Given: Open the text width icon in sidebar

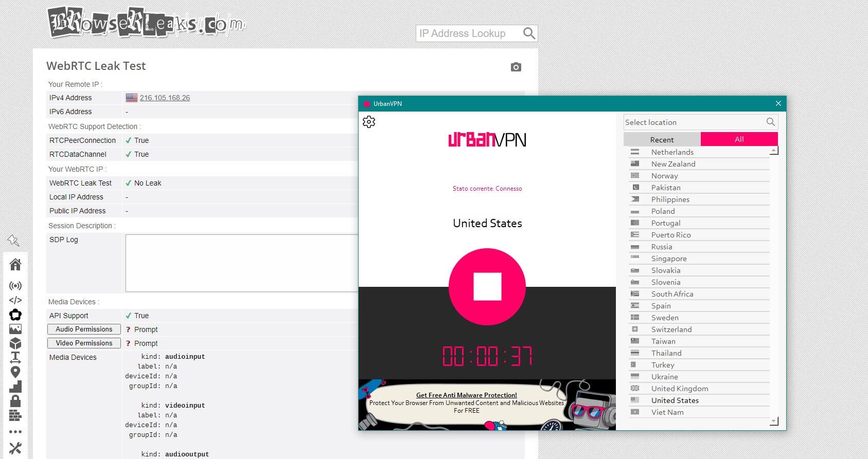Looking at the screenshot, I should [15, 357].
